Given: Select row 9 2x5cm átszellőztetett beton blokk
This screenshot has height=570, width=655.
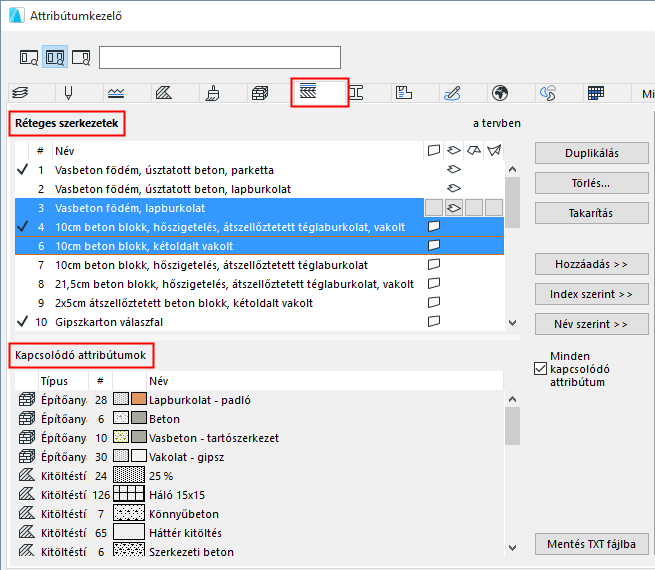Looking at the screenshot, I should [x=259, y=303].
